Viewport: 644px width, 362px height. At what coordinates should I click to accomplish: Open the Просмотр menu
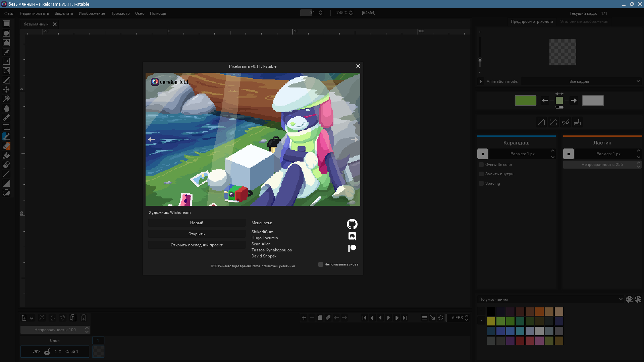120,13
